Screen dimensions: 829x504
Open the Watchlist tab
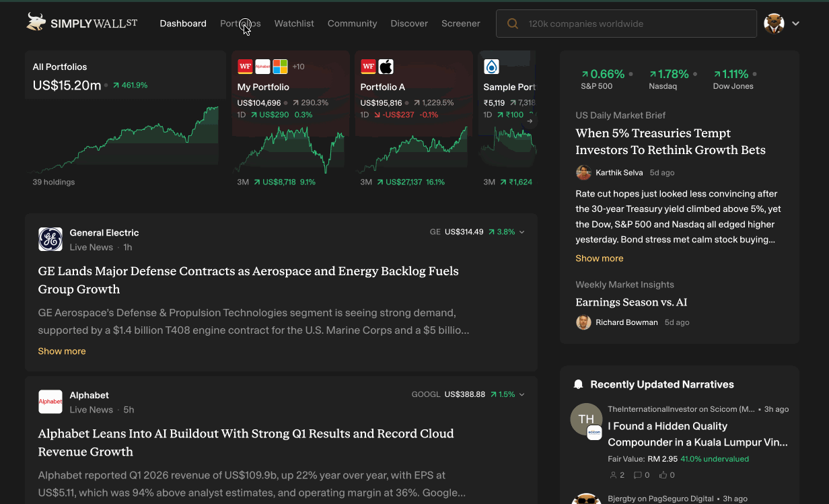pyautogui.click(x=294, y=24)
